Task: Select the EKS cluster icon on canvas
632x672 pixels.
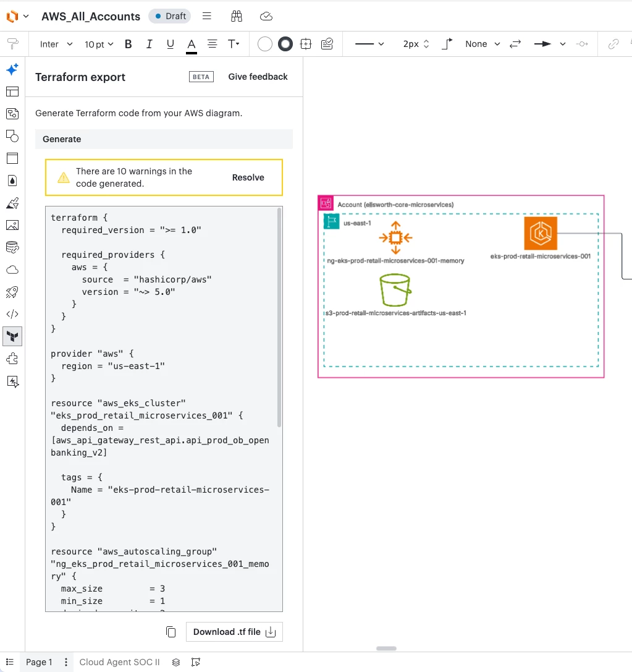Action: pyautogui.click(x=541, y=233)
